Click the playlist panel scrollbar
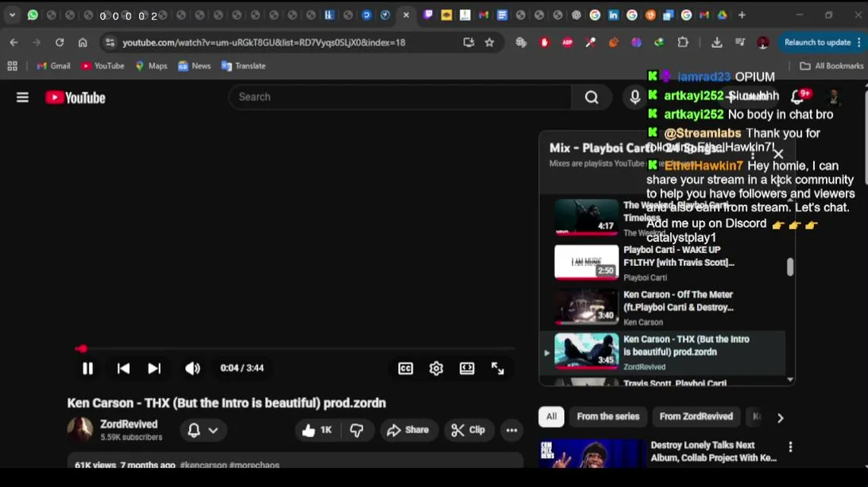 pos(790,267)
